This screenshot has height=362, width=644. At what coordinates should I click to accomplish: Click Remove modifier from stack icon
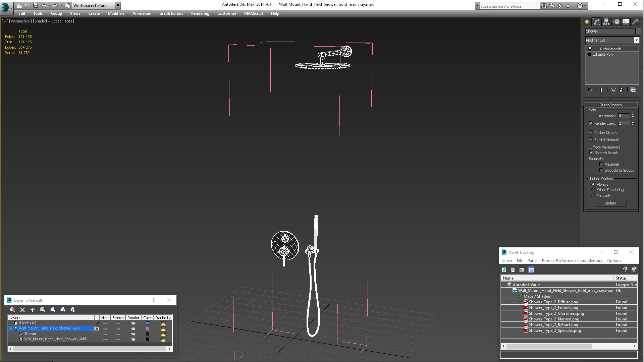pos(621,90)
